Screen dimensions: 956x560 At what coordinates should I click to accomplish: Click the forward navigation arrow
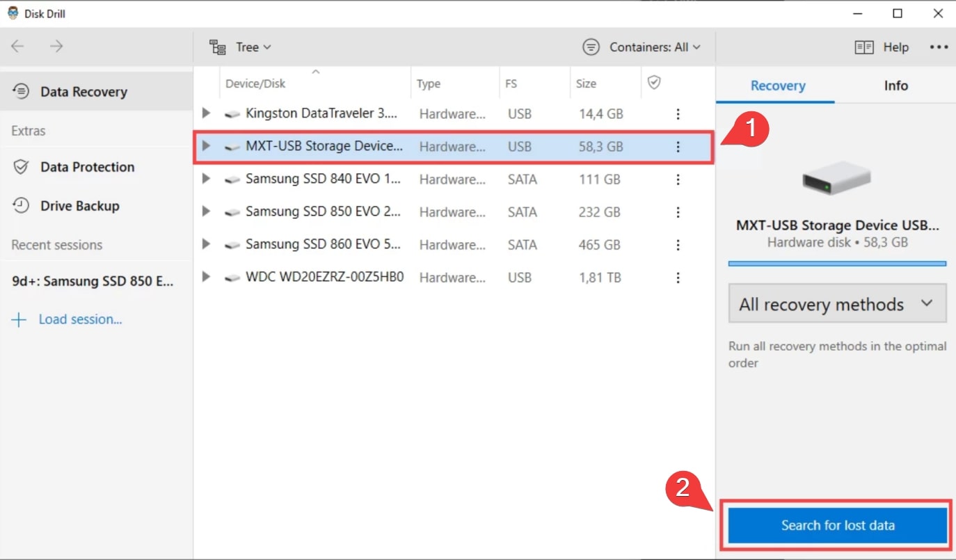(x=56, y=47)
